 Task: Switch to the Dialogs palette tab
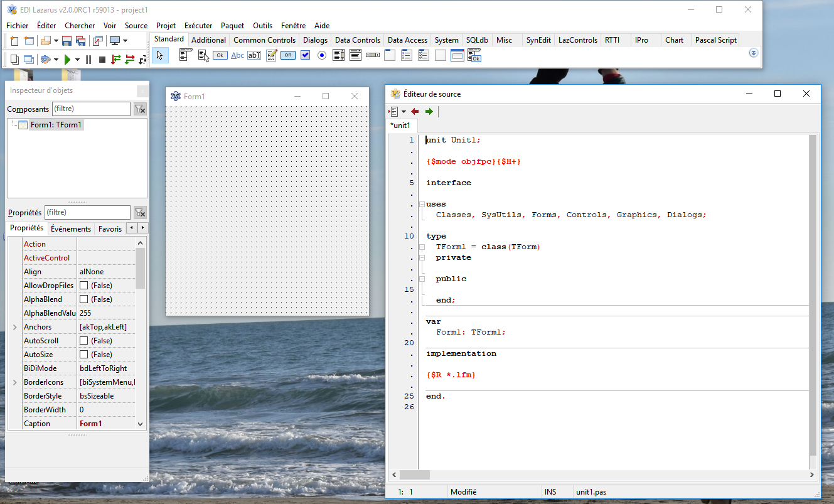[315, 40]
